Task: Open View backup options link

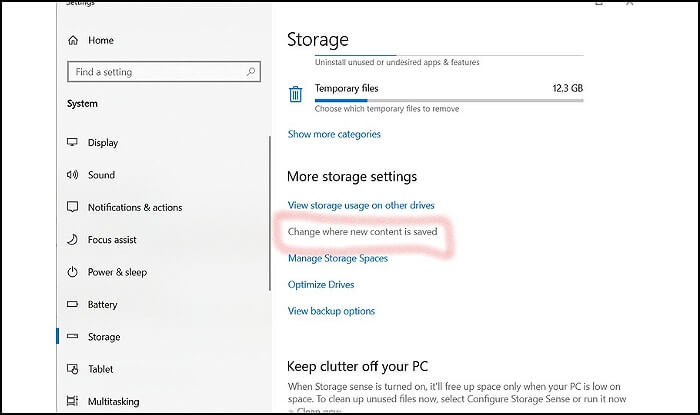Action: 331,311
